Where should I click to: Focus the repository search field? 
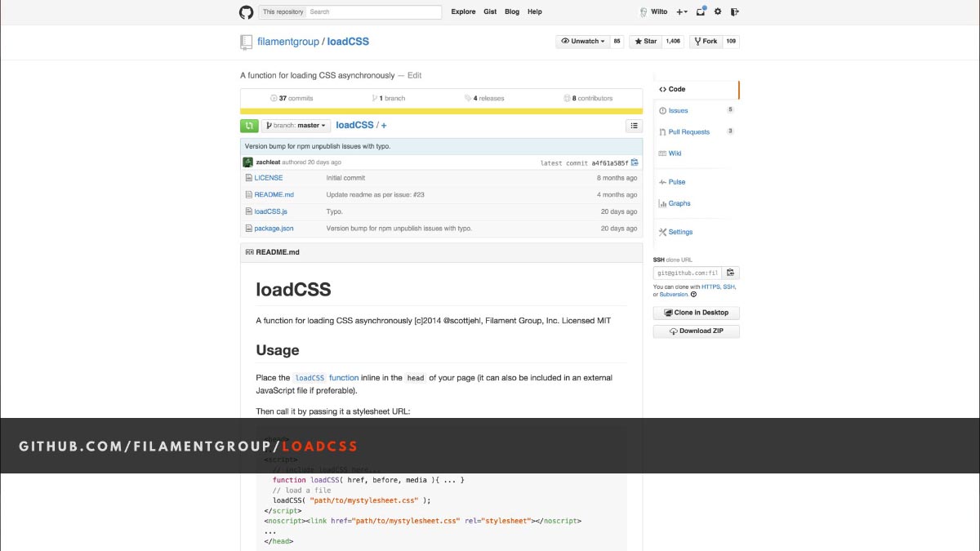coord(374,12)
